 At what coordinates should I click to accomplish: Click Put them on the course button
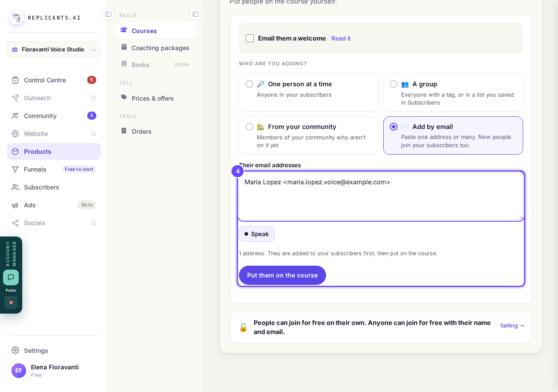282,275
